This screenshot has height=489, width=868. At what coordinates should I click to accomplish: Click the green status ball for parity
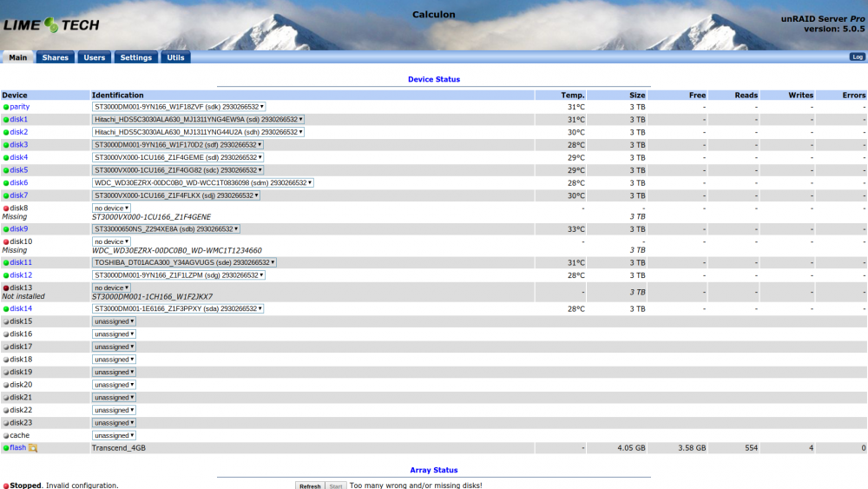tap(6, 107)
